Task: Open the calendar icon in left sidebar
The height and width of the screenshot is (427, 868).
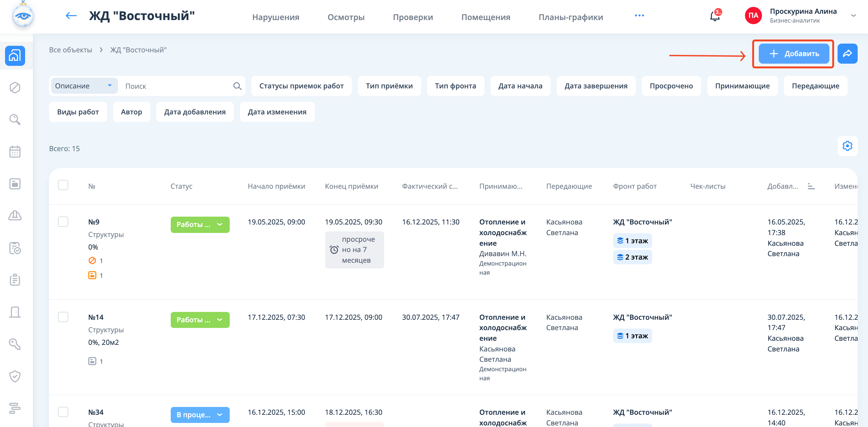Action: click(15, 151)
